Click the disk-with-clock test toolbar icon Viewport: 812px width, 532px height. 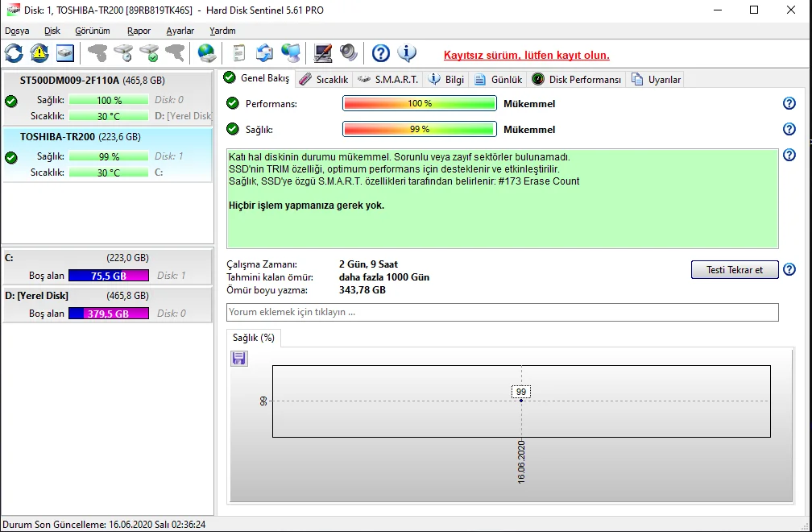click(123, 53)
